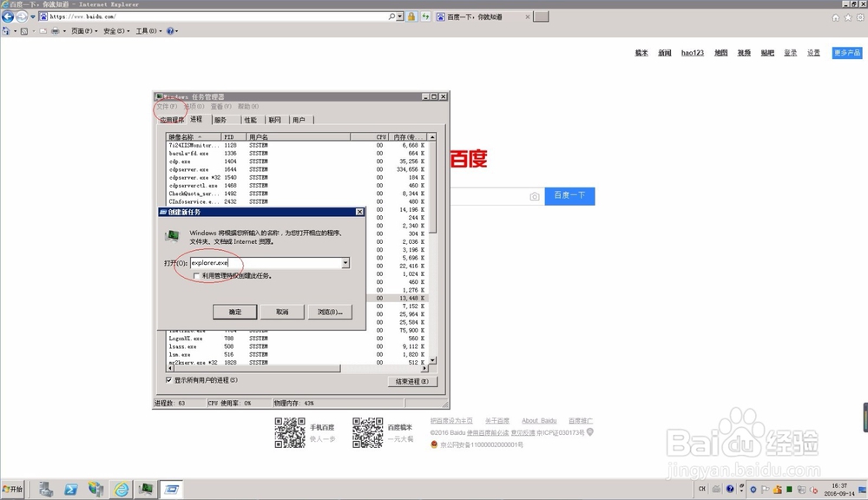Open Server Manager taskbar icon
Viewport: 868px width, 500px height.
click(x=46, y=490)
